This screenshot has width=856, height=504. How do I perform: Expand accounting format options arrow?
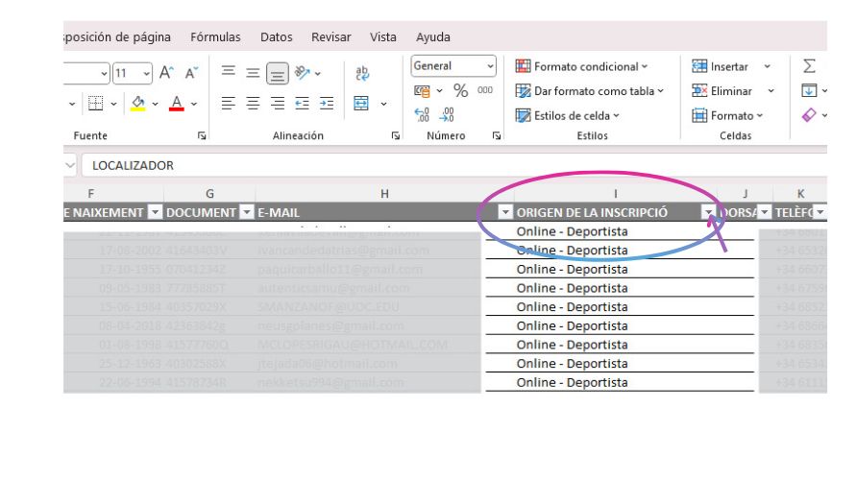click(x=439, y=91)
